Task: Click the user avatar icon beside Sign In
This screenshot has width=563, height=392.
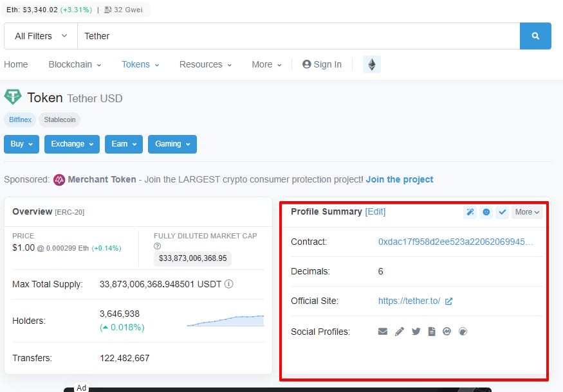Action: coord(307,64)
